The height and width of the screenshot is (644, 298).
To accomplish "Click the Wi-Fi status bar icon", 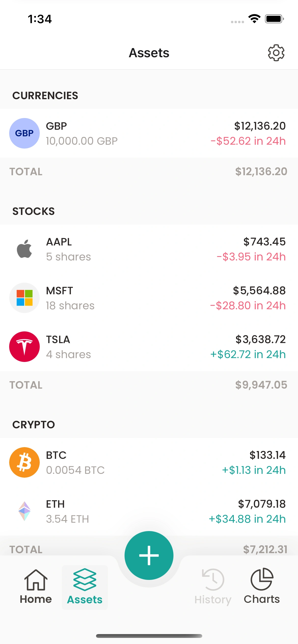I will 254,19.
